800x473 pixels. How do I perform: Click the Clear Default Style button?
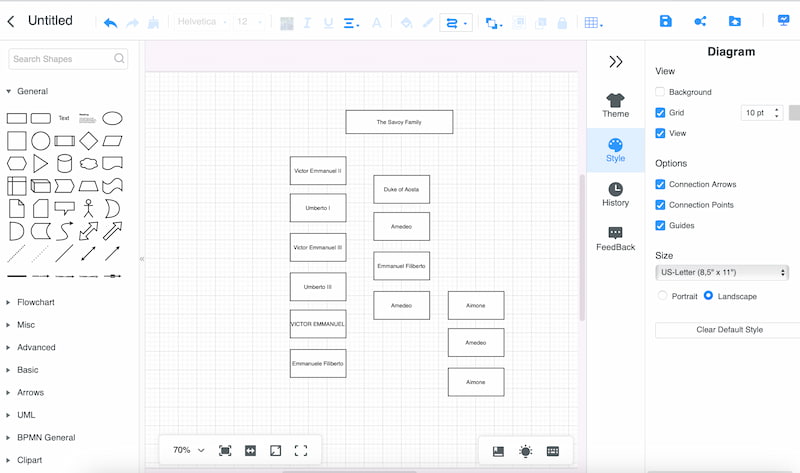point(729,330)
